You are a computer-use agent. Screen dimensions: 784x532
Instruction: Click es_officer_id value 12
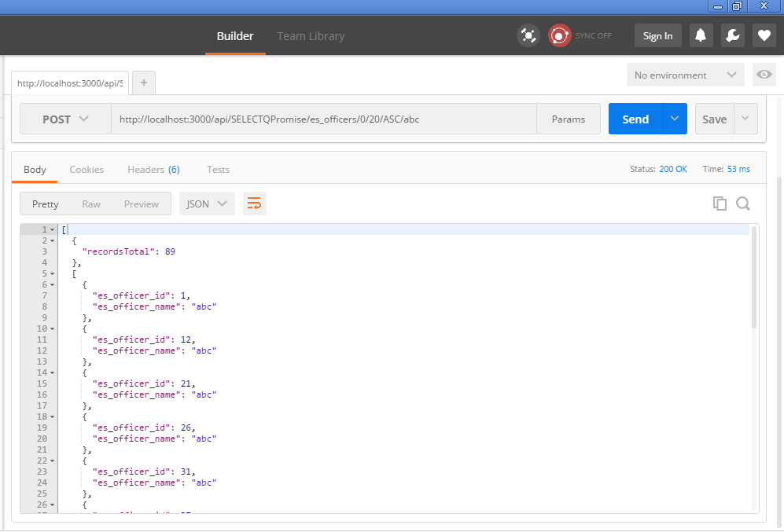pos(186,339)
